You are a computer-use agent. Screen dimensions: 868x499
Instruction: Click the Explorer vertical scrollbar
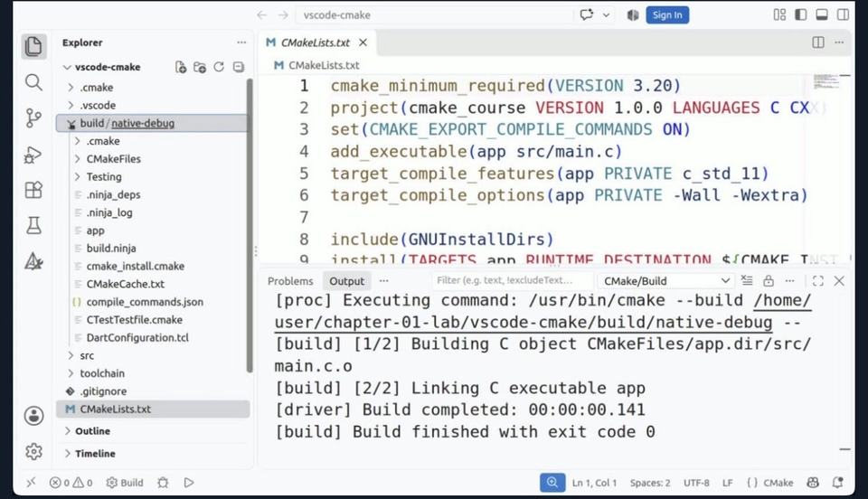250,226
